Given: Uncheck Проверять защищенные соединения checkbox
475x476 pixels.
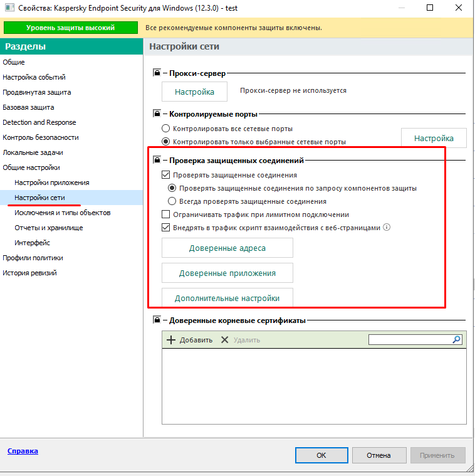Looking at the screenshot, I should point(165,175).
